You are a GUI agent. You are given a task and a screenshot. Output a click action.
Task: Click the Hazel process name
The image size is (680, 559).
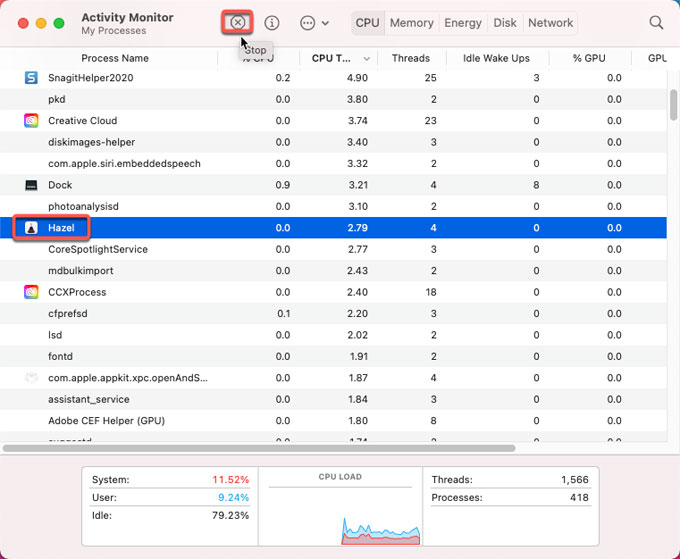pyautogui.click(x=61, y=228)
